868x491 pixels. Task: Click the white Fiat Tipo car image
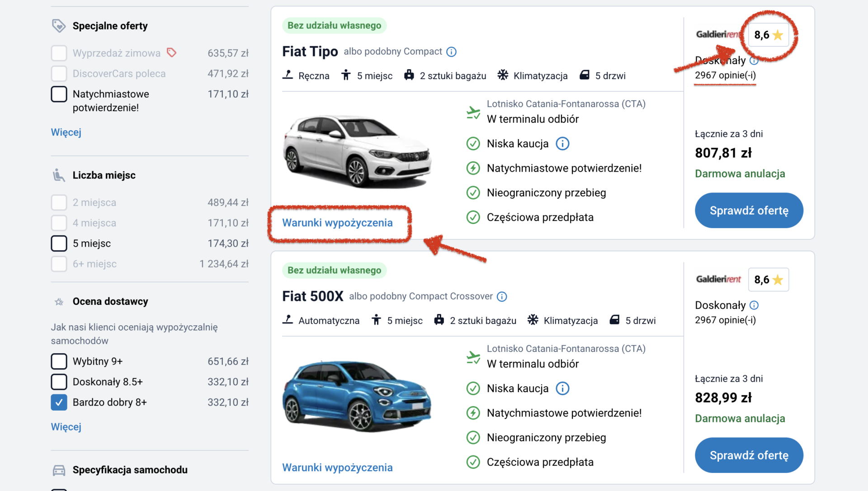tap(357, 150)
